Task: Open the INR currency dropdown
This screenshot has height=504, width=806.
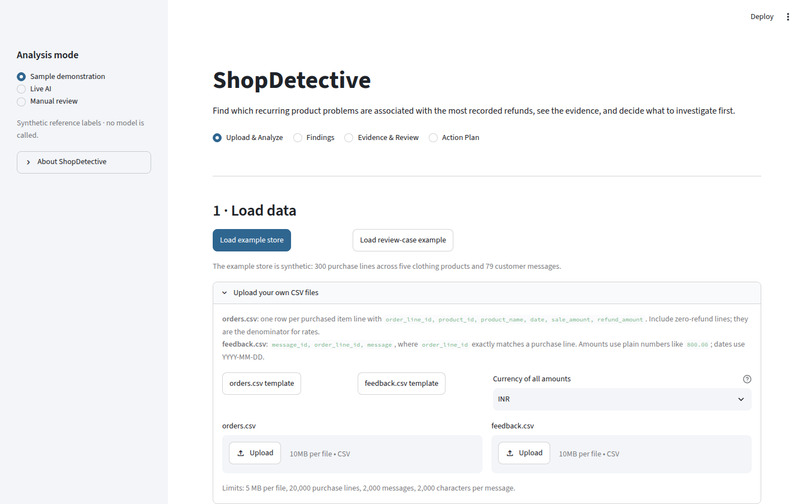Action: tap(622, 399)
